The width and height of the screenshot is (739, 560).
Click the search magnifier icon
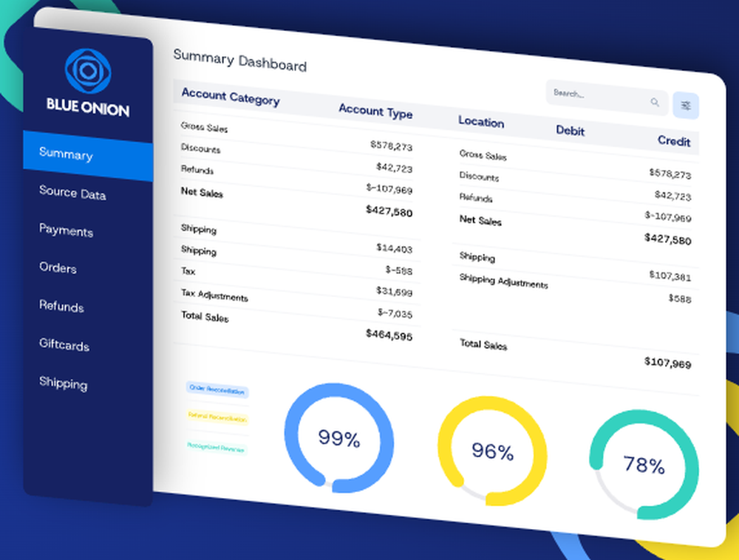(655, 102)
